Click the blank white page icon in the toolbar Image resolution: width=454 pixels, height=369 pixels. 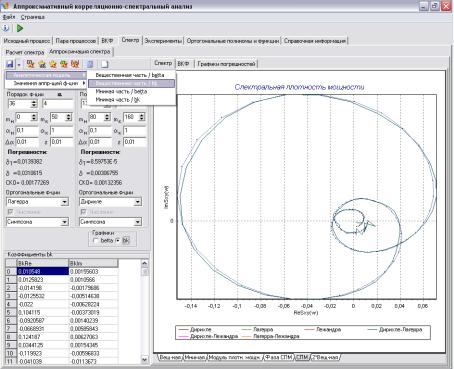coord(105,64)
